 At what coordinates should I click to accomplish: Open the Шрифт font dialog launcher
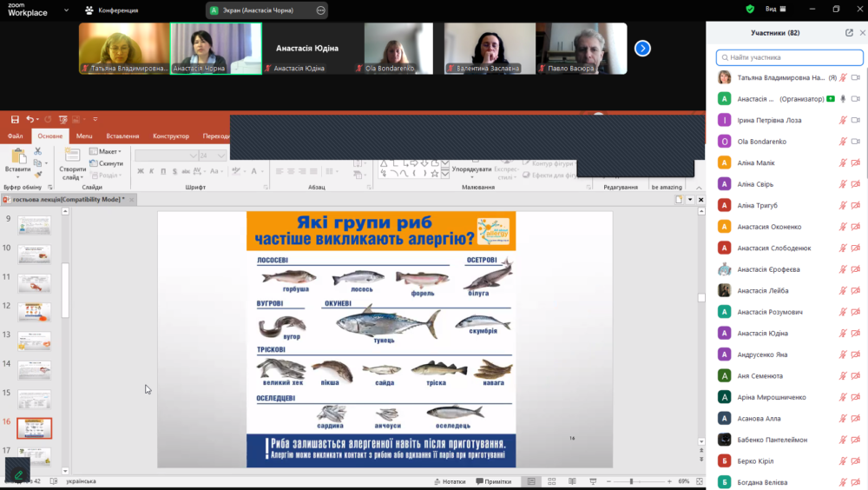pos(266,188)
